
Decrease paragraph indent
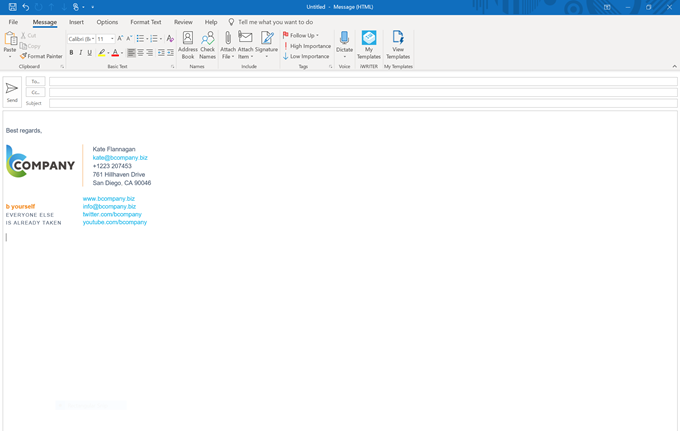click(161, 52)
